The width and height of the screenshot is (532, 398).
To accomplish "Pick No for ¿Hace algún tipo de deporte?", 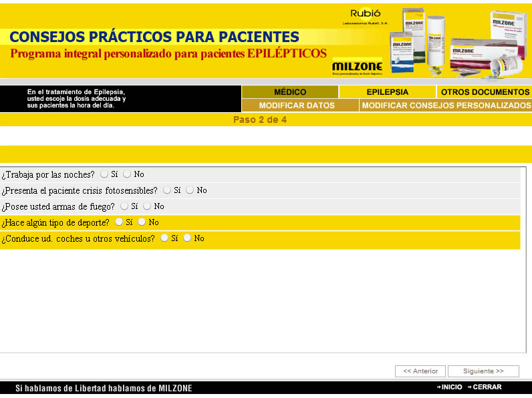I will point(142,222).
